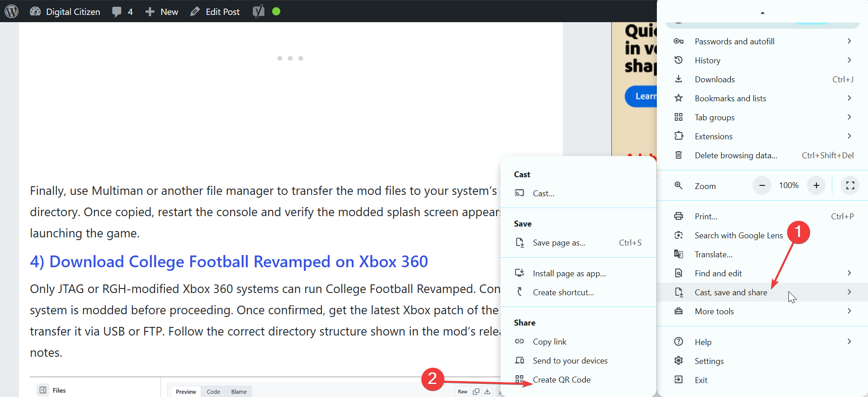Choose Save page as... option

pyautogui.click(x=559, y=243)
